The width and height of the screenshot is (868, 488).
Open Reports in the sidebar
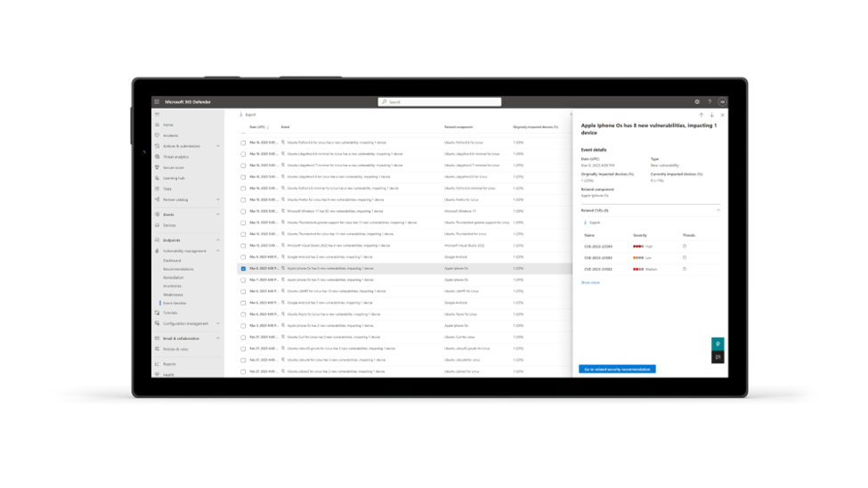click(169, 364)
